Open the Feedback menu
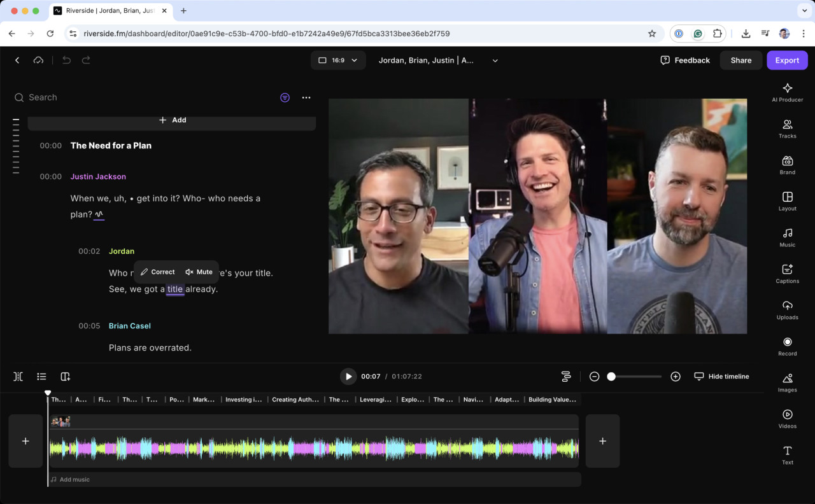815x504 pixels. click(685, 60)
